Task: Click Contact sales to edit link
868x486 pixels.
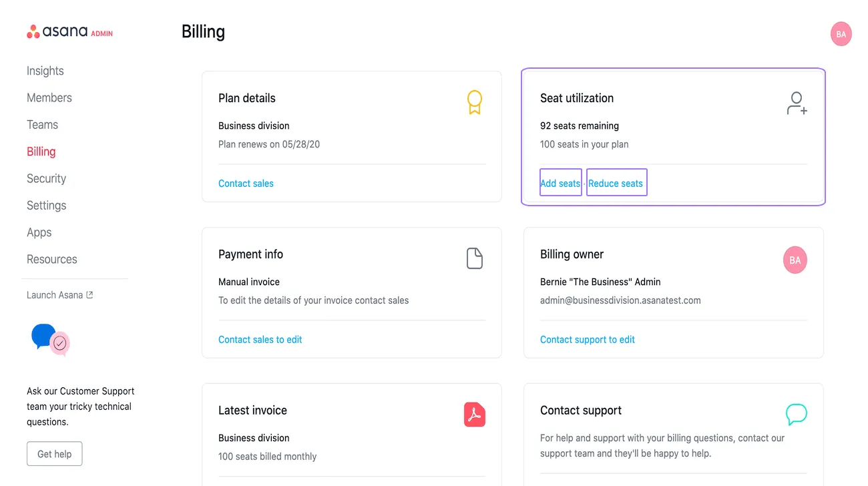Action: point(260,340)
